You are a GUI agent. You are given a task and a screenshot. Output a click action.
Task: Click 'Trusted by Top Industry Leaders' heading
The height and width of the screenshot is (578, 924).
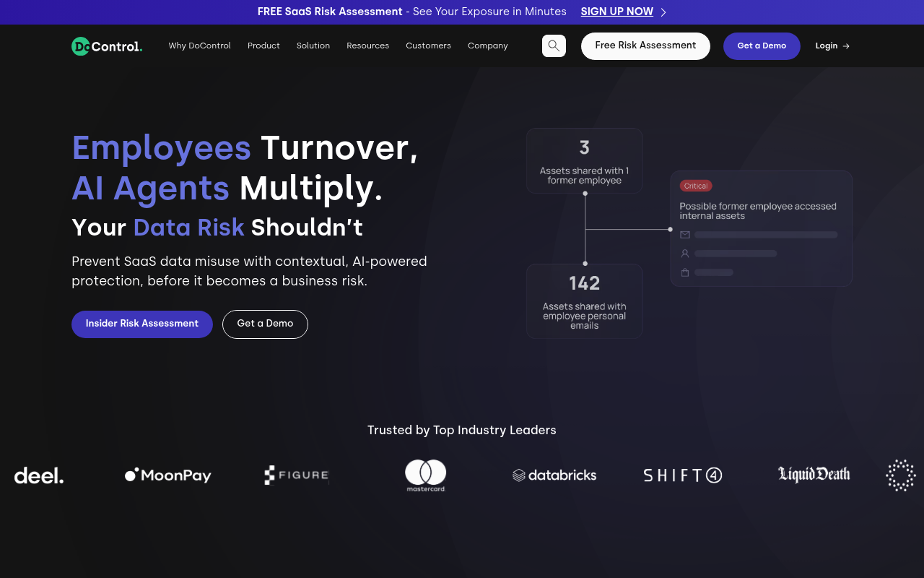[x=462, y=431]
